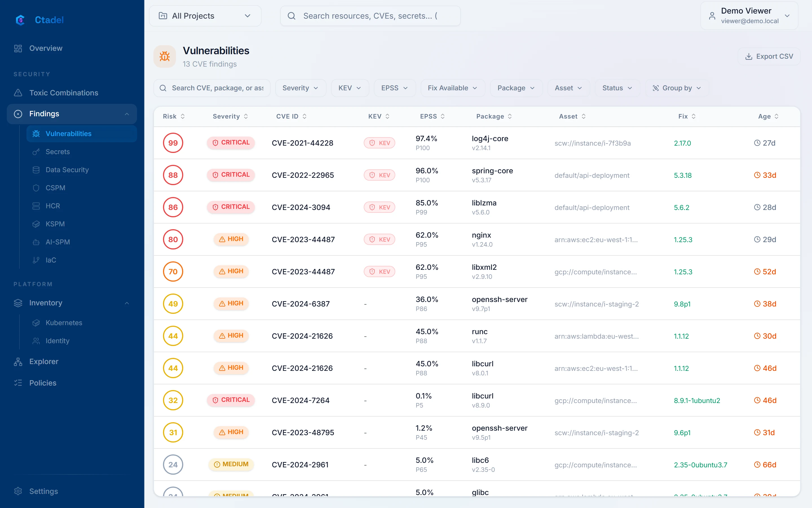Focus the Search CVE, package filter field
The image size is (812, 508).
tap(212, 88)
